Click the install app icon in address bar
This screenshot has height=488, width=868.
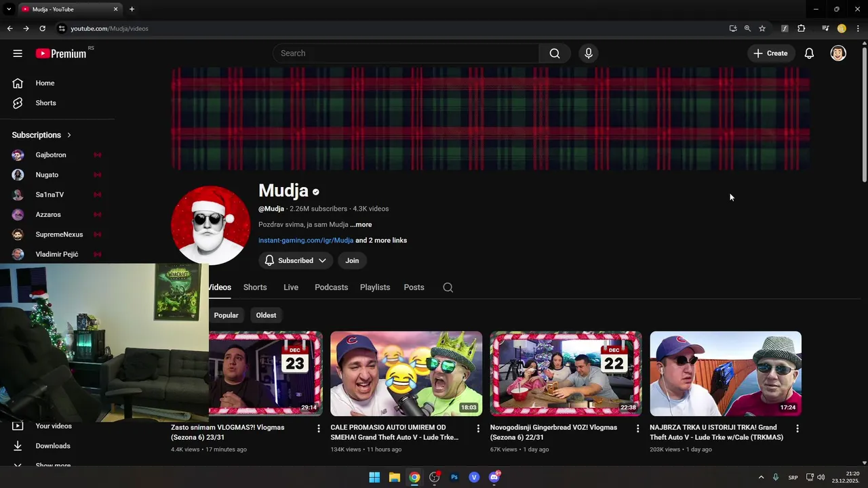pos(733,28)
